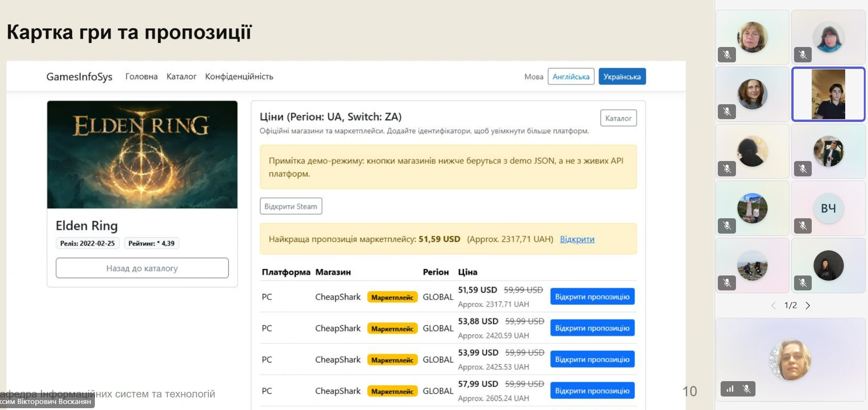
Task: Click muted mic on woman in blue top tile
Action: (x=802, y=55)
